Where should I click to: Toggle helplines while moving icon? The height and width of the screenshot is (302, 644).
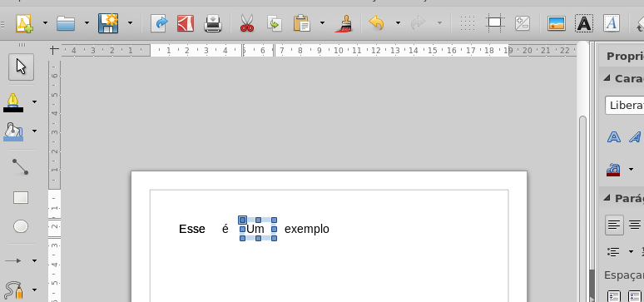pos(495,23)
